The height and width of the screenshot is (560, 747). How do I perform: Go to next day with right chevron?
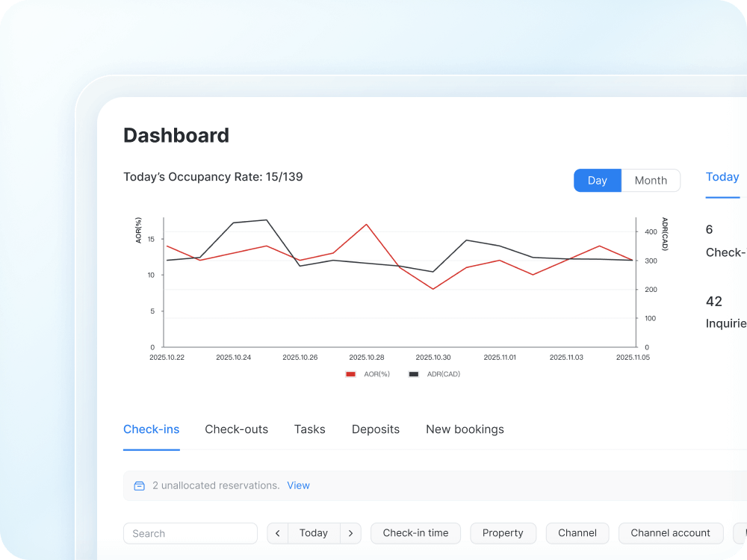tap(350, 533)
